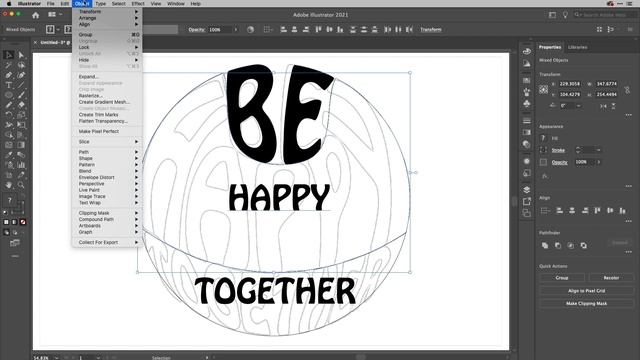The height and width of the screenshot is (360, 640).
Task: Select the Paintbrush tool
Action: click(x=21, y=95)
